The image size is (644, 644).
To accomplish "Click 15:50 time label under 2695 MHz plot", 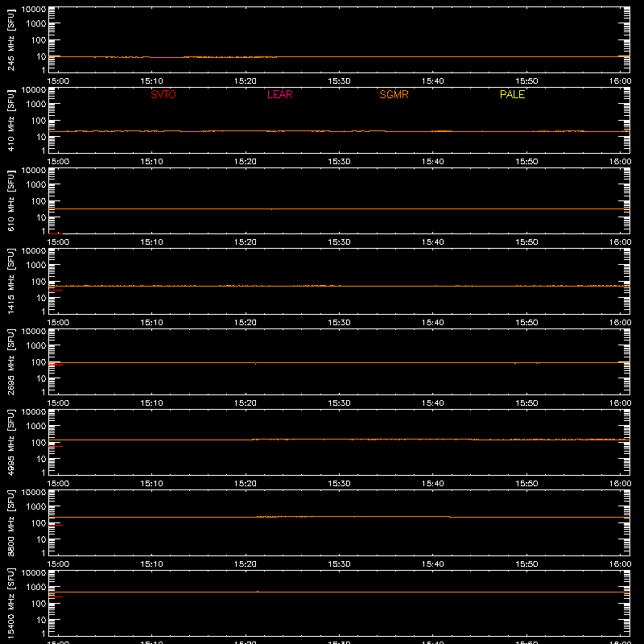I will coord(526,403).
